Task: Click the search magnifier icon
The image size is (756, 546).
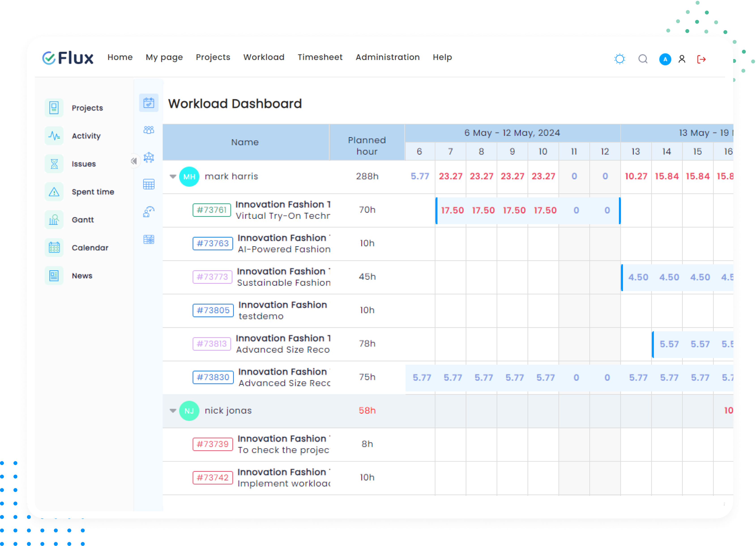Action: pyautogui.click(x=643, y=59)
